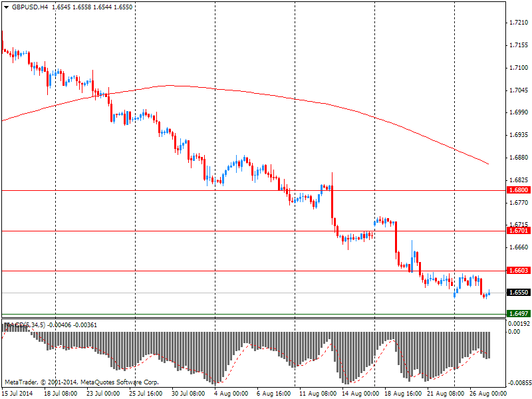Click the 14 Aug 00:00 time label
Image resolution: width=532 pixels, height=399 pixels.
[x=360, y=394]
